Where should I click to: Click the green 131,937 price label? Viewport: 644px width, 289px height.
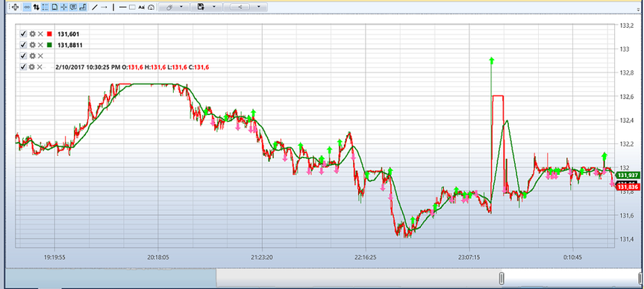pos(628,175)
